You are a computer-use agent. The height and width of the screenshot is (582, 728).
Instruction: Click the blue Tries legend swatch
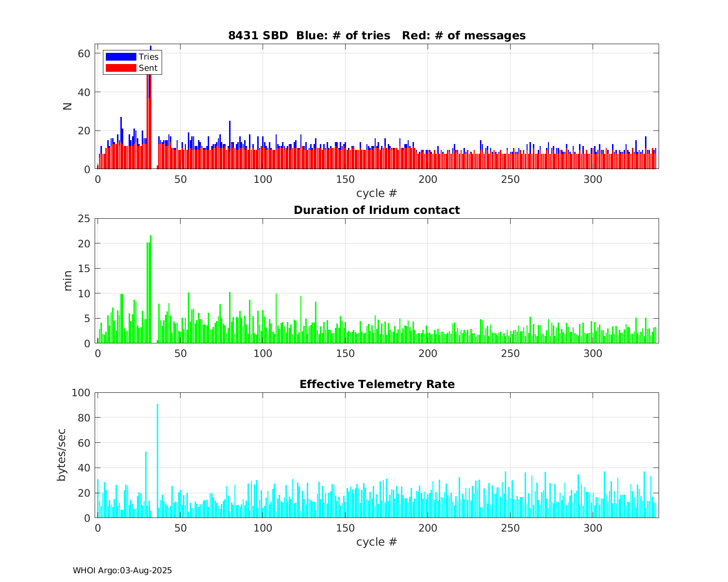coord(121,57)
